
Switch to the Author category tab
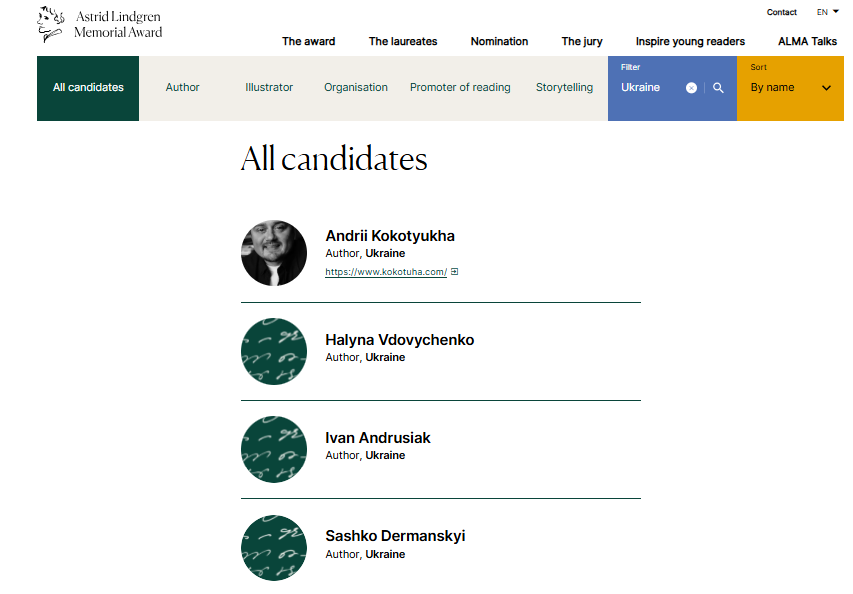click(182, 88)
